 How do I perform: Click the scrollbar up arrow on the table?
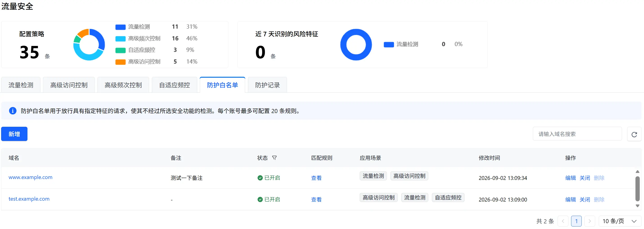637,171
